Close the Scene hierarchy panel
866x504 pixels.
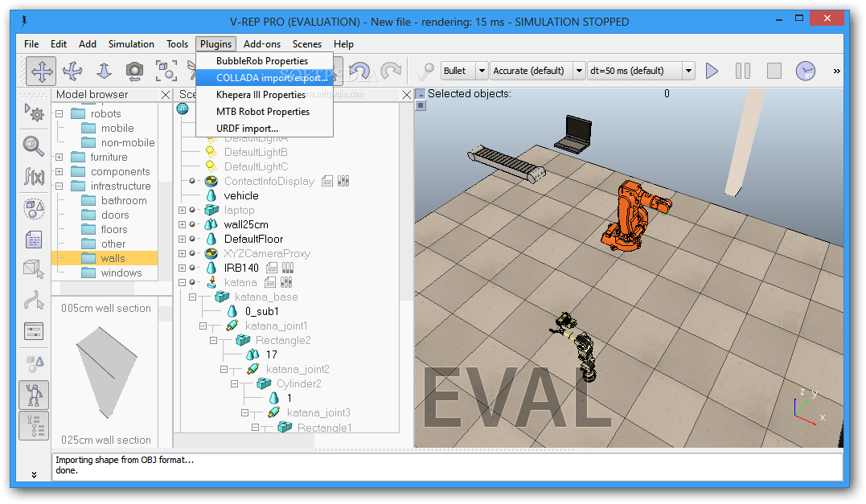[x=407, y=95]
